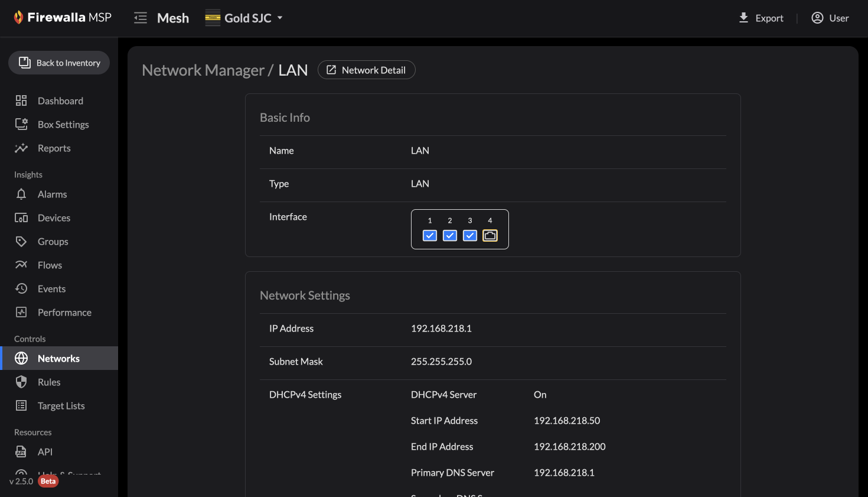Click End IP Address 192.168.218.200

(x=570, y=447)
